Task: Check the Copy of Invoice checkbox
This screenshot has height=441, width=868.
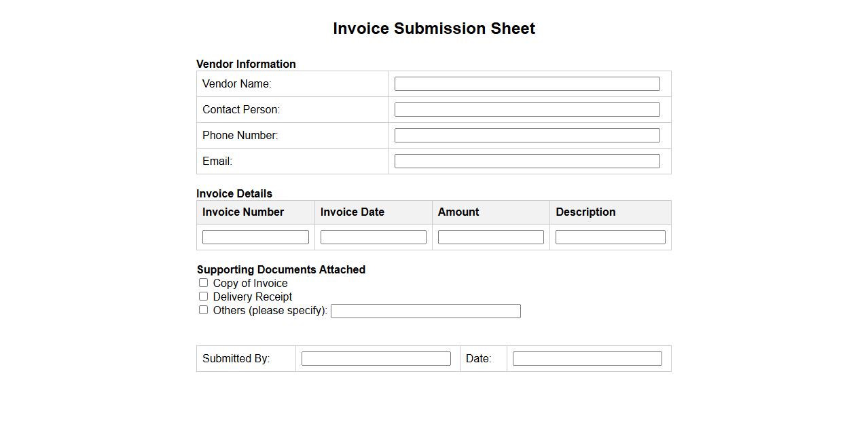Action: coord(203,283)
